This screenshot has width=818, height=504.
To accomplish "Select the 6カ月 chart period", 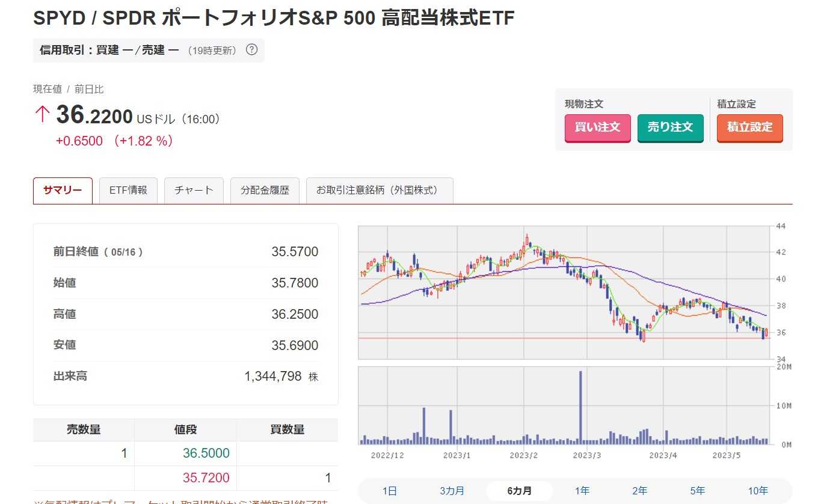I will click(520, 491).
